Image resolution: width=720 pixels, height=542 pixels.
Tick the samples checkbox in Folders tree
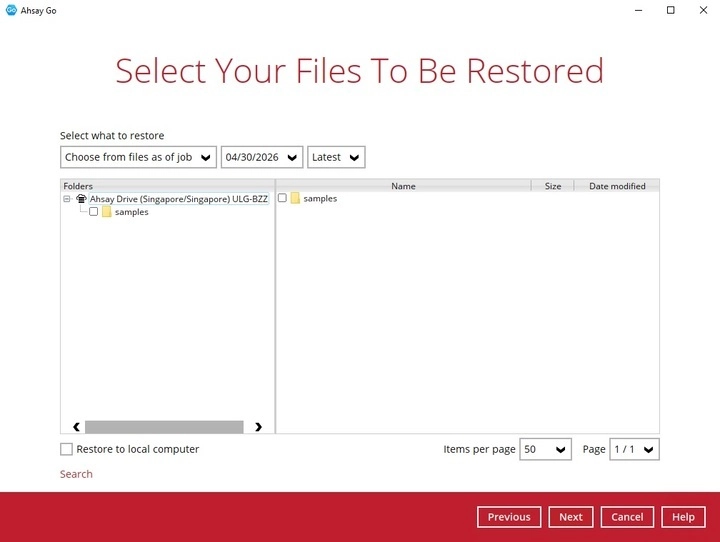coord(94,212)
